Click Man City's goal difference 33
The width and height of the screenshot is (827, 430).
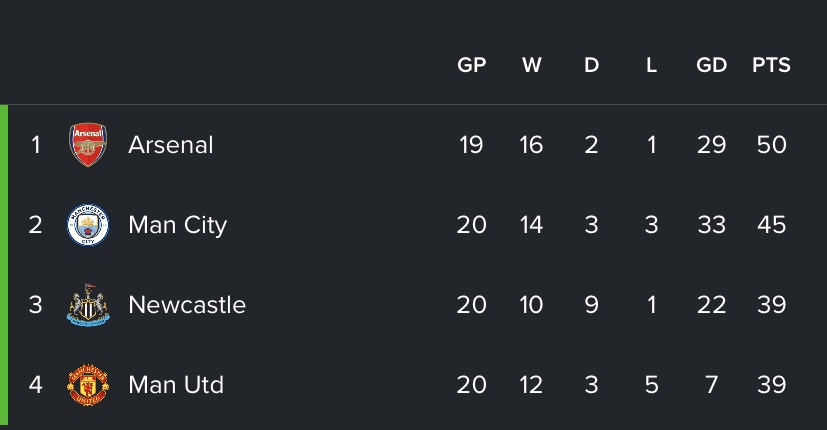coord(711,225)
